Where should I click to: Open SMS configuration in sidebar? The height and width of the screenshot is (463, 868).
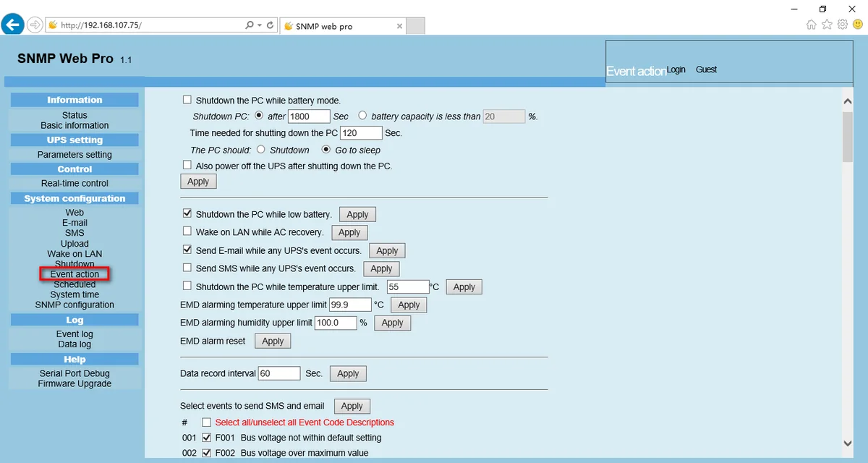point(75,233)
